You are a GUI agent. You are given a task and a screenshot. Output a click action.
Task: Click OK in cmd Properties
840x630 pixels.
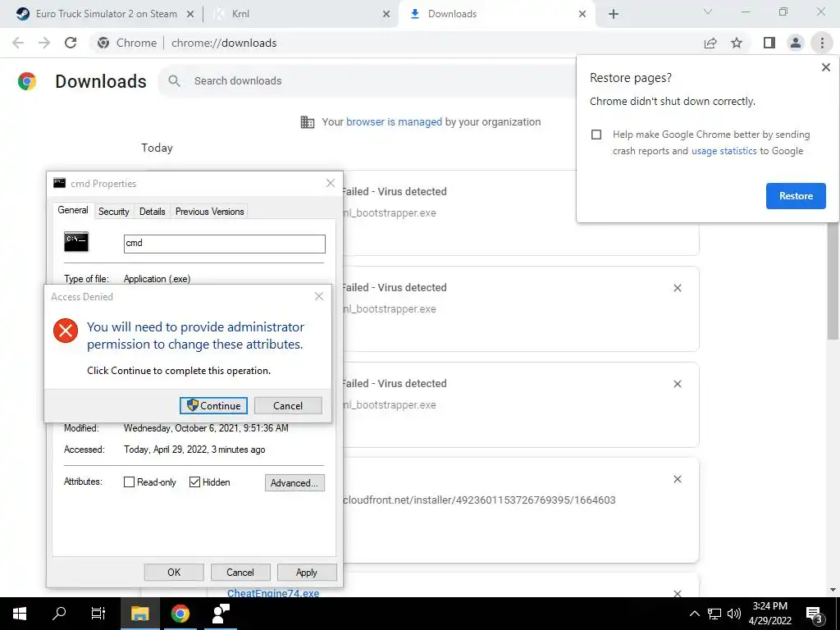(x=174, y=572)
